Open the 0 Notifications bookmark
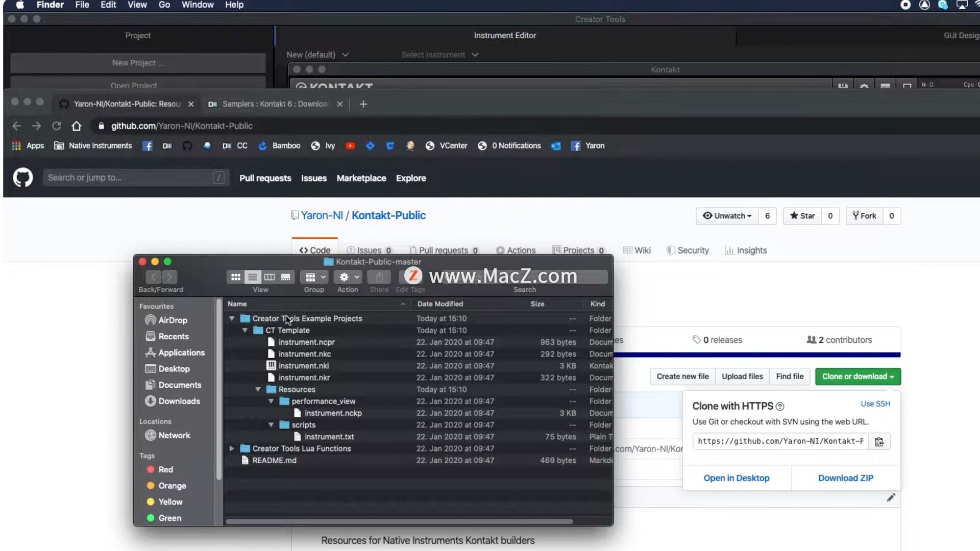The image size is (980, 551). coord(509,146)
